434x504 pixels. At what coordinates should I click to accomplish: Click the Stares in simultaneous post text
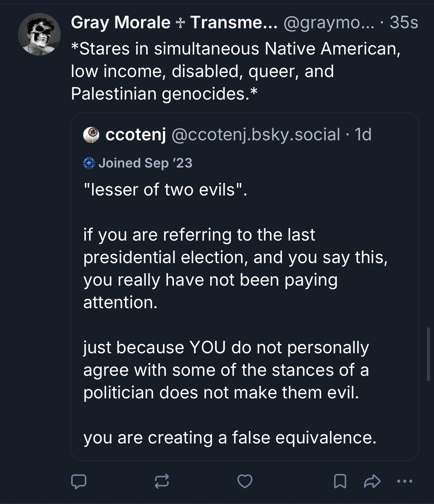pyautogui.click(x=236, y=71)
